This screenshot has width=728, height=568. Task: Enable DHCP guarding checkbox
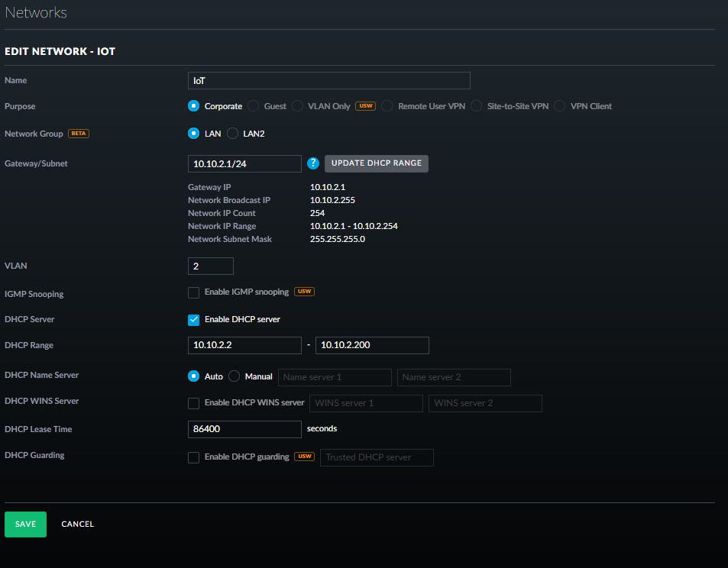click(194, 457)
